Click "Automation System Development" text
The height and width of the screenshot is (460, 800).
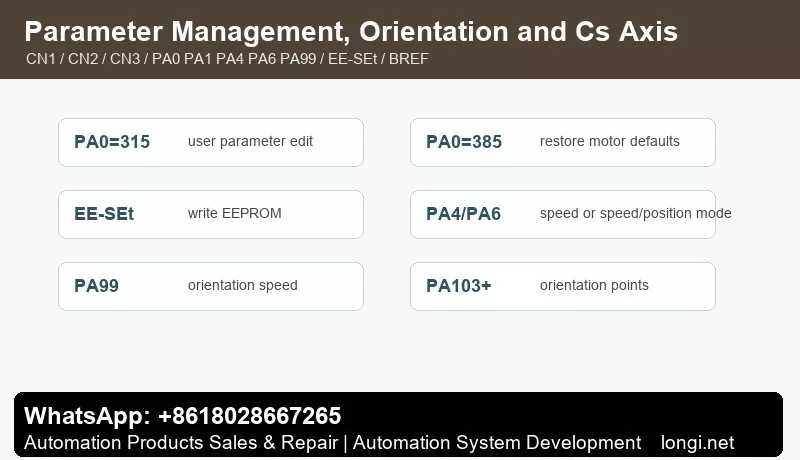497,443
